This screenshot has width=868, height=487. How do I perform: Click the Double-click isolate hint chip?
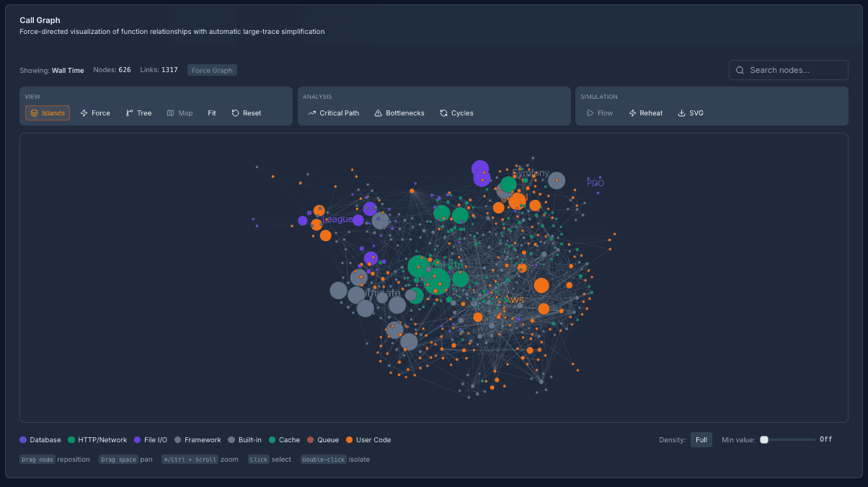tap(324, 459)
